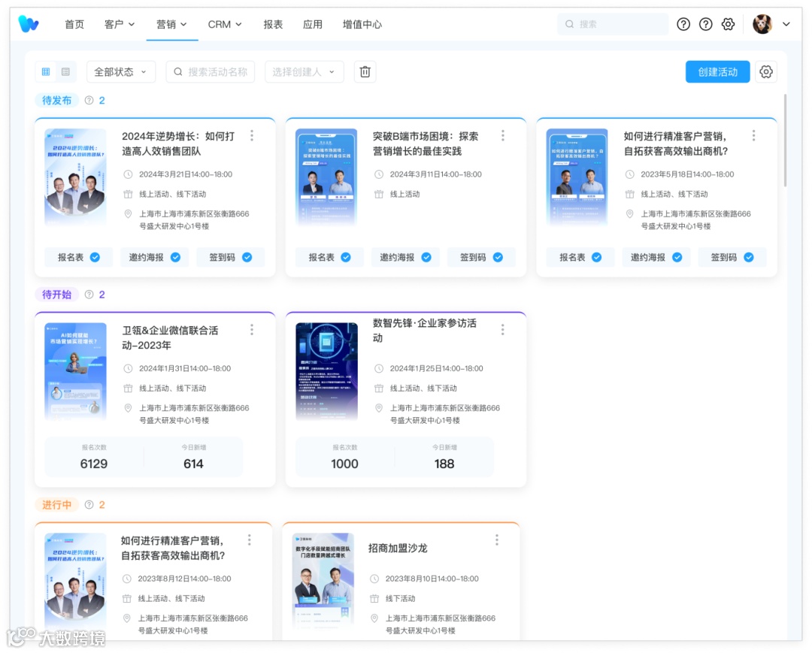The image size is (812, 653).
Task: Click the vertical scrollbar on the right
Action: [785, 141]
